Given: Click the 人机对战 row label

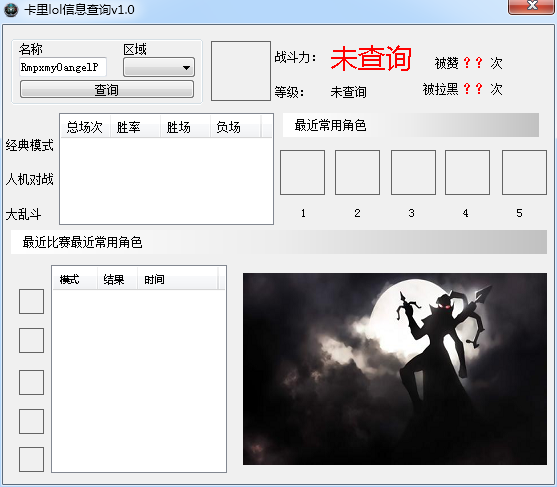Looking at the screenshot, I should pyautogui.click(x=29, y=179).
